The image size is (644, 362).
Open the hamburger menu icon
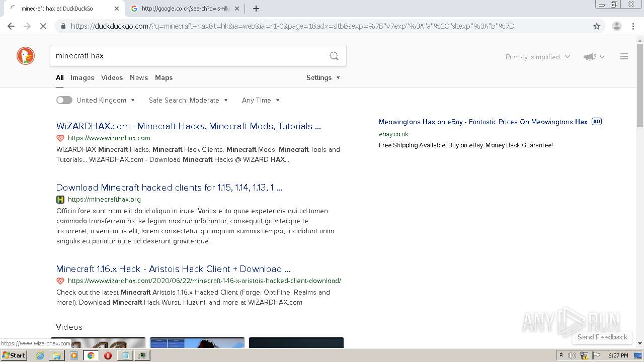click(x=624, y=57)
